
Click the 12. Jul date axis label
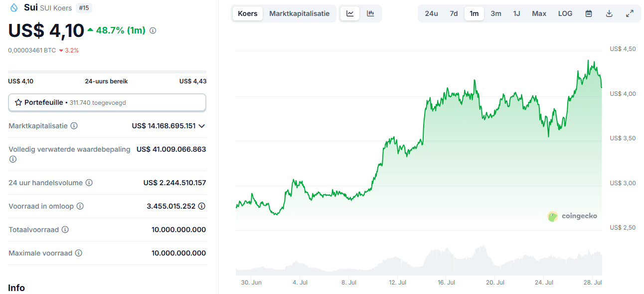tap(397, 283)
